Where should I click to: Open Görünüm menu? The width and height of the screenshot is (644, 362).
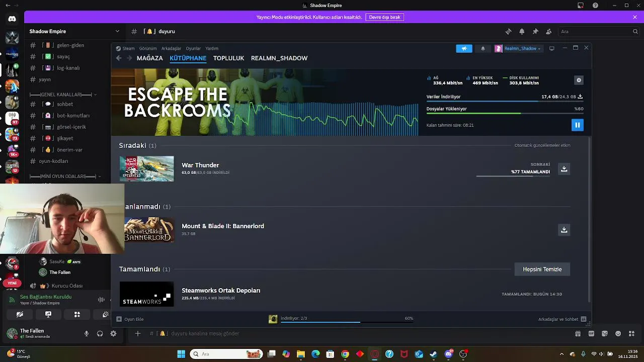point(148,49)
